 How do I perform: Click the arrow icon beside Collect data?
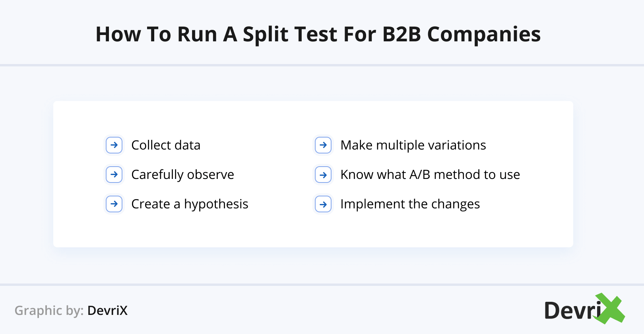114,145
